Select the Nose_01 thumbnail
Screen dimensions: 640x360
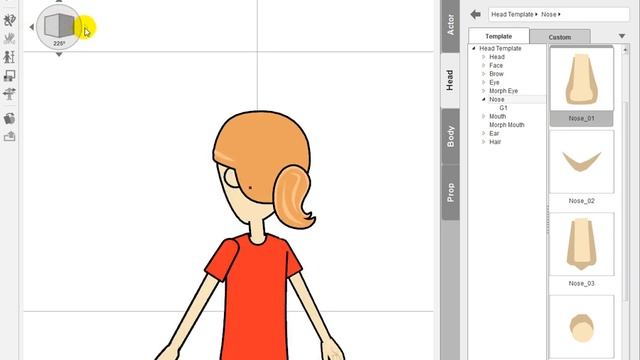[x=582, y=79]
